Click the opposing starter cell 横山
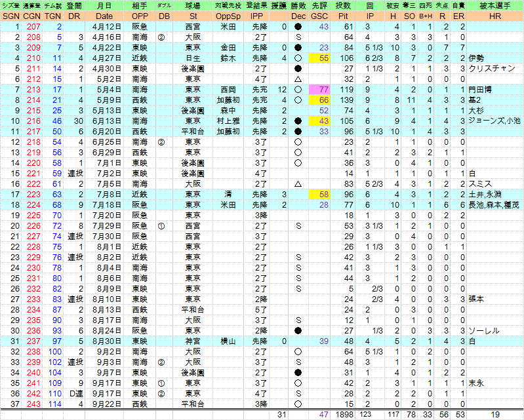The image size is (524, 420). (x=228, y=341)
